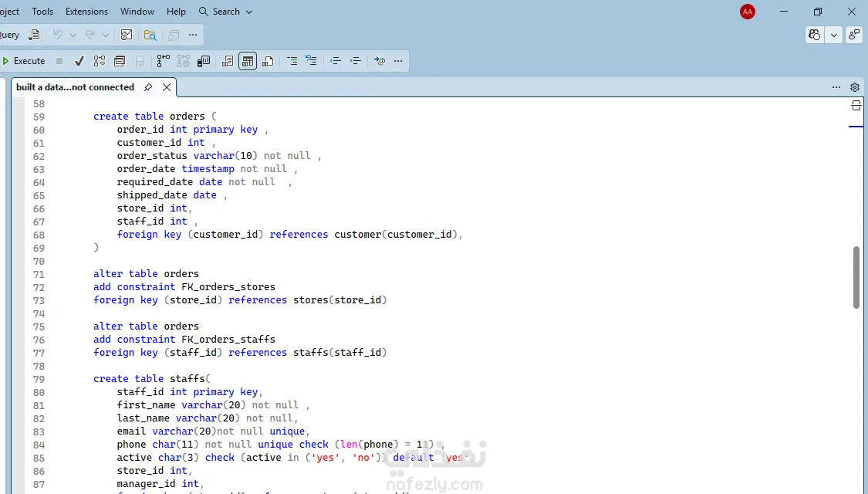Display Estimated Execution Plan icon
The width and height of the screenshot is (868, 494).
[x=100, y=61]
